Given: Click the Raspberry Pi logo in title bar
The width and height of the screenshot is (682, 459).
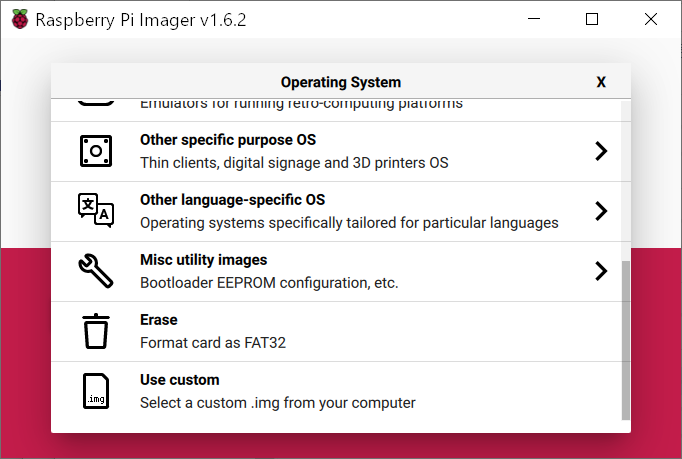Looking at the screenshot, I should [x=20, y=19].
